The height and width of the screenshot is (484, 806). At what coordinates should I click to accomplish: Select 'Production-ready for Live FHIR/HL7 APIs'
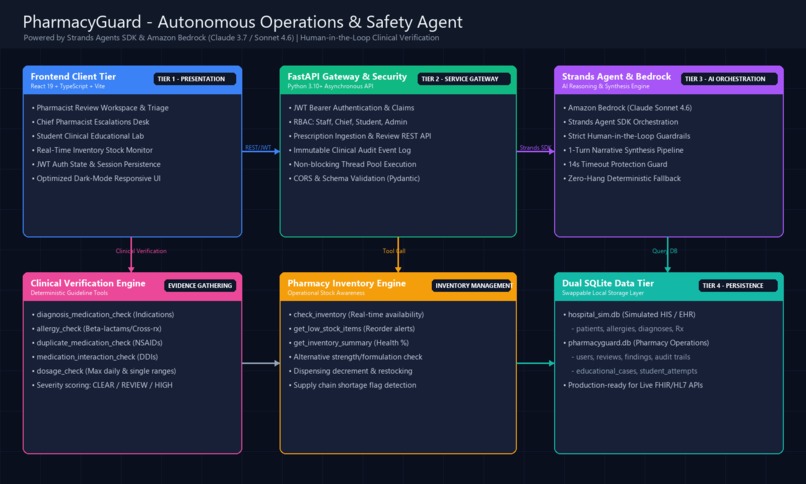point(633,385)
